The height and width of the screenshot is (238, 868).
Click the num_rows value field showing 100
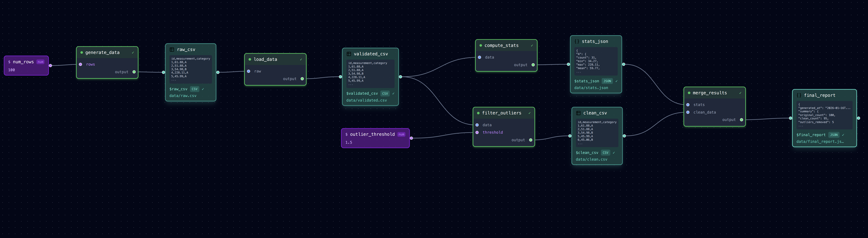(x=11, y=70)
